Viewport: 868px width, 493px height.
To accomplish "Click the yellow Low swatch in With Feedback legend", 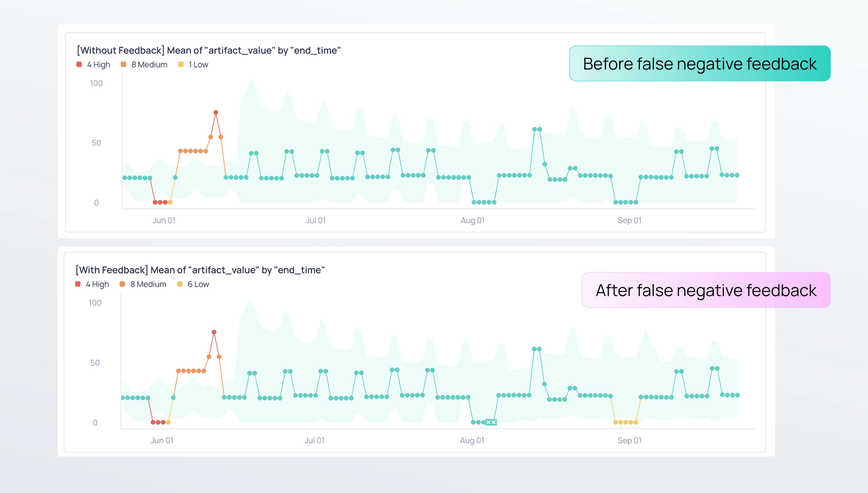I will [x=180, y=284].
